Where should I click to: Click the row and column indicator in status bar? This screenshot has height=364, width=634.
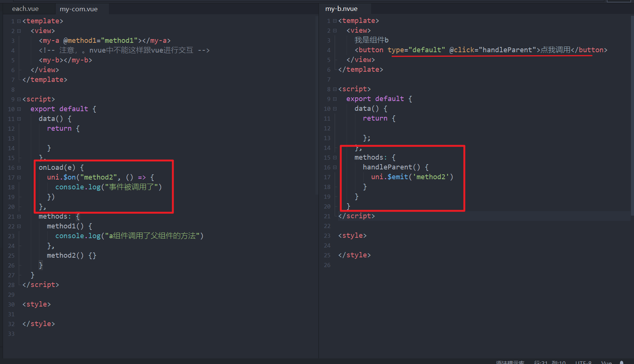[x=549, y=362]
